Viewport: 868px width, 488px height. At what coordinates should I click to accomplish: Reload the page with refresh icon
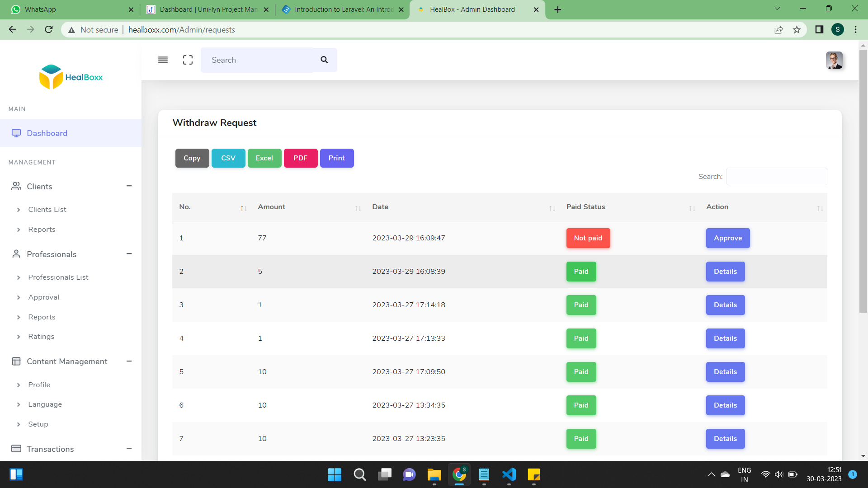(49, 30)
